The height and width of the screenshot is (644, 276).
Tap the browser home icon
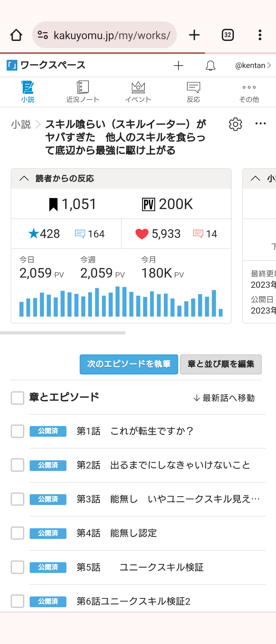[x=16, y=35]
